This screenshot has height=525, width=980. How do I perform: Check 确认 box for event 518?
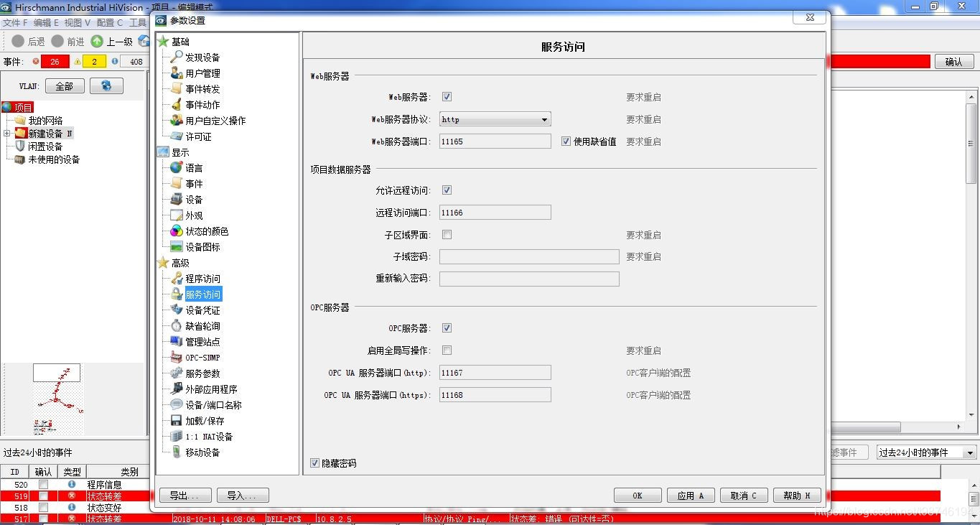coord(43,508)
